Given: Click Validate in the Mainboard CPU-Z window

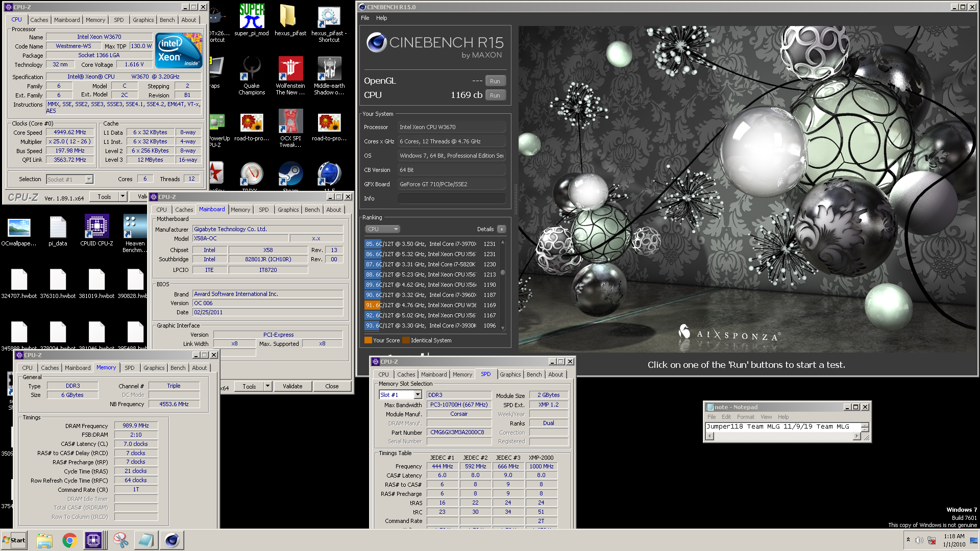Looking at the screenshot, I should point(292,386).
